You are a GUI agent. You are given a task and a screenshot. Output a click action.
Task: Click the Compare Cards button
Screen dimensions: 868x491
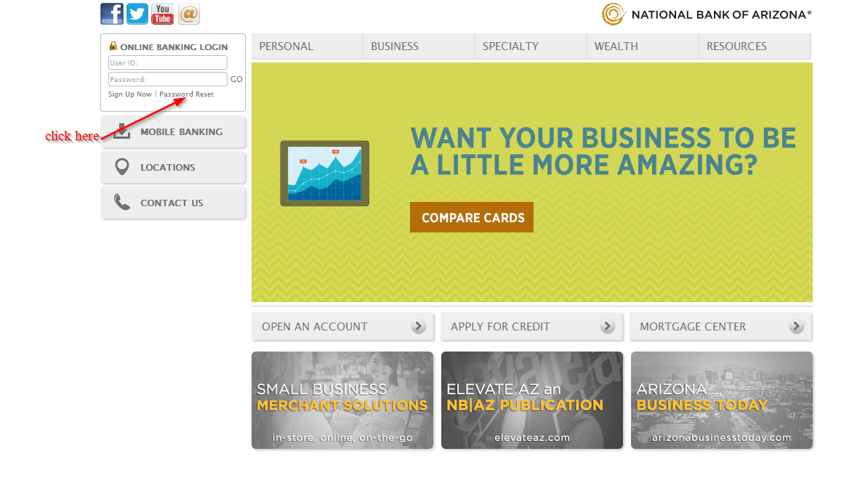pyautogui.click(x=472, y=218)
